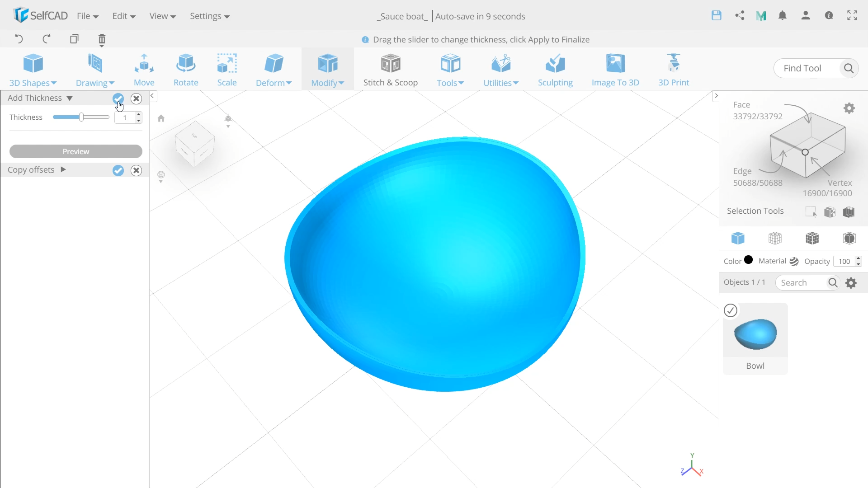Cancel Copy offsets with the X
The image size is (868, 488).
tap(136, 170)
